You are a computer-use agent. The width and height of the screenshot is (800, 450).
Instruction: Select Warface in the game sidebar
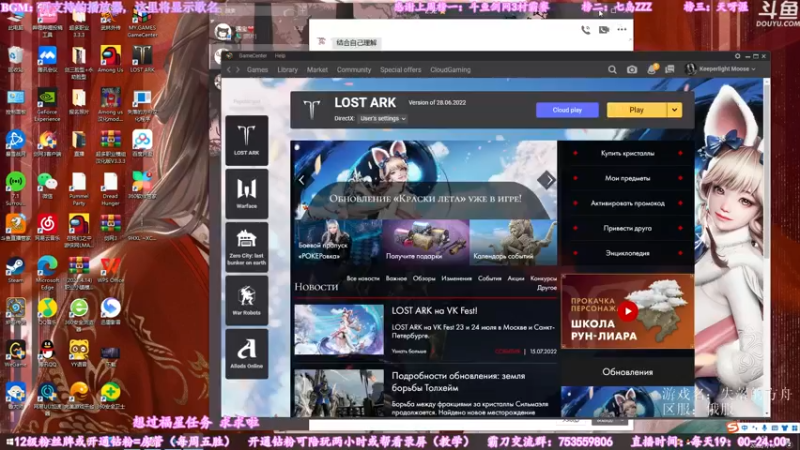coord(246,194)
